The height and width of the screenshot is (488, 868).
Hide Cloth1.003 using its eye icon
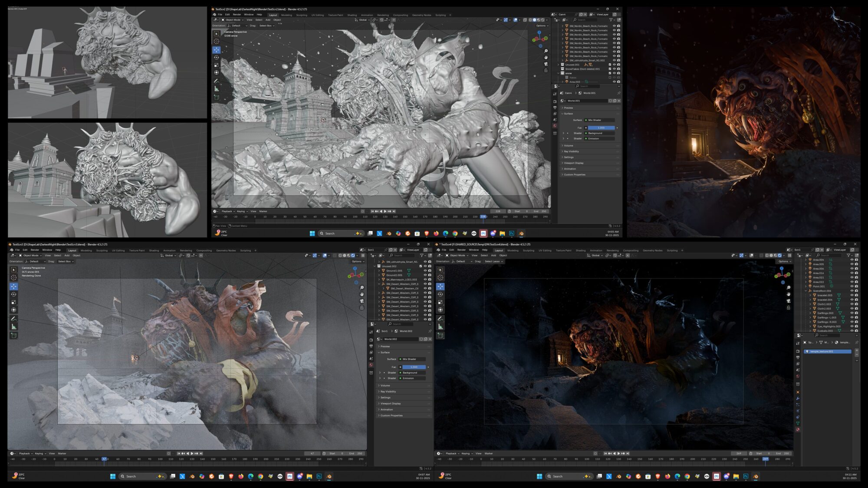pos(852,304)
